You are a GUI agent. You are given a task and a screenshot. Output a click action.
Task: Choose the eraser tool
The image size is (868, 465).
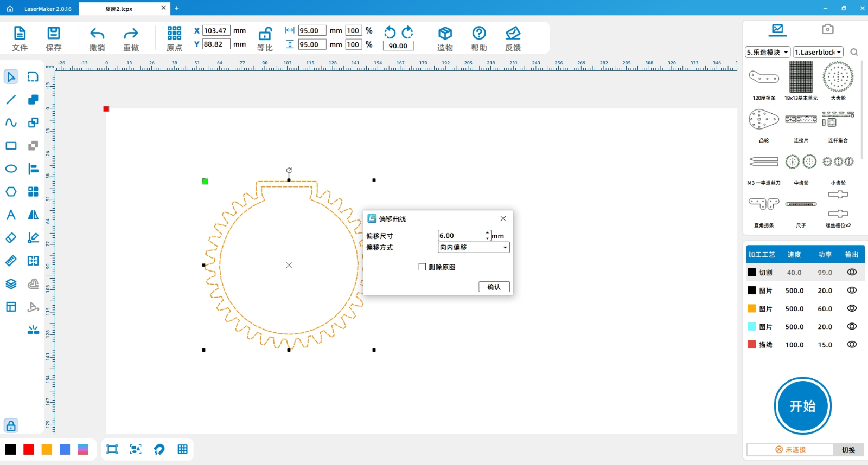(x=11, y=238)
